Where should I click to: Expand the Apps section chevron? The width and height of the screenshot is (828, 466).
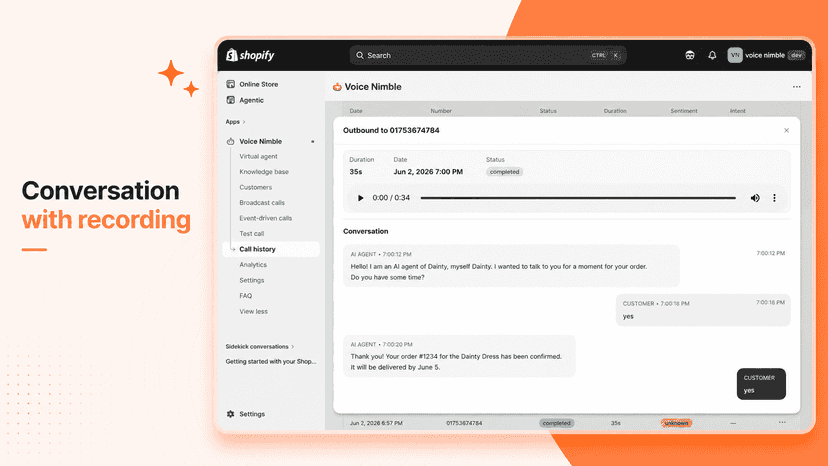(x=244, y=122)
